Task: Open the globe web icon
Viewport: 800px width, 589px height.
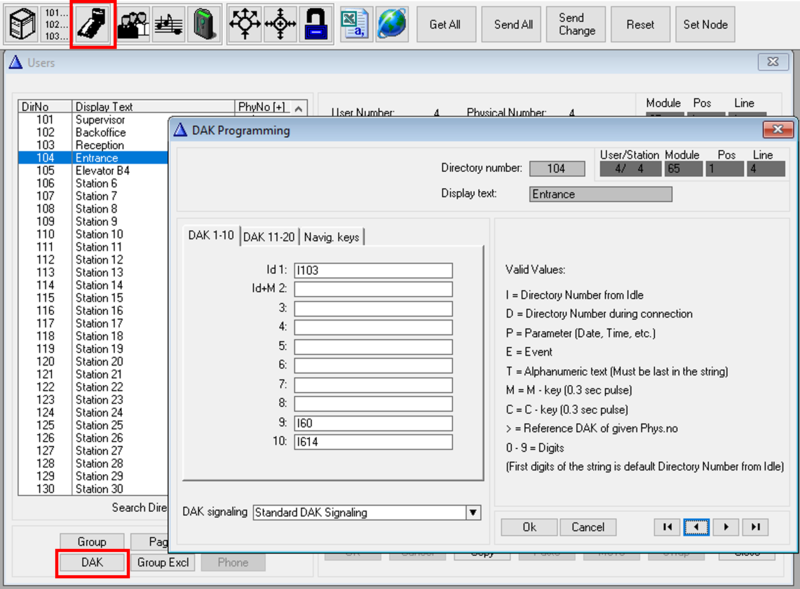Action: (x=391, y=24)
